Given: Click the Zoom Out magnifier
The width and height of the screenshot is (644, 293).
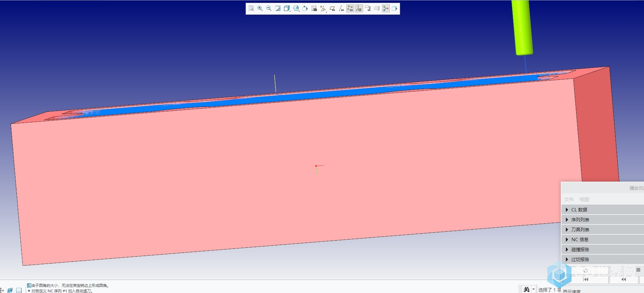Looking at the screenshot, I should point(269,9).
